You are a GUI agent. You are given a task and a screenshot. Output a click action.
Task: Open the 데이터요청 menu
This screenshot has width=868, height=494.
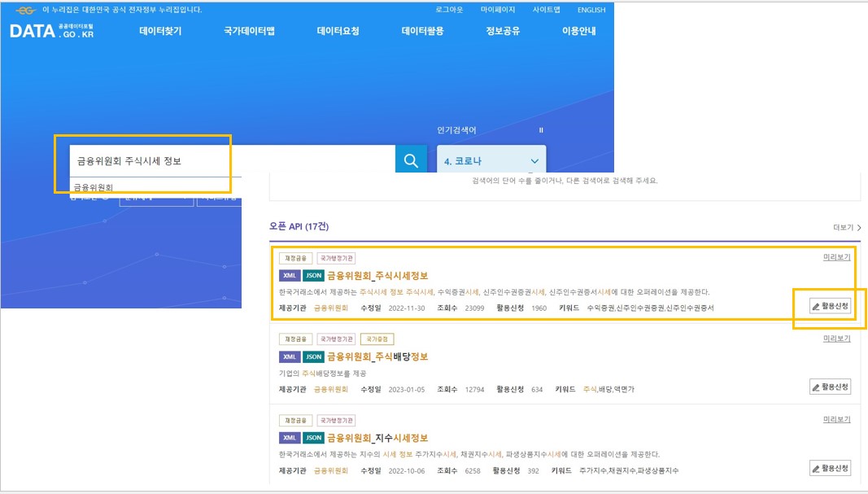tap(338, 31)
